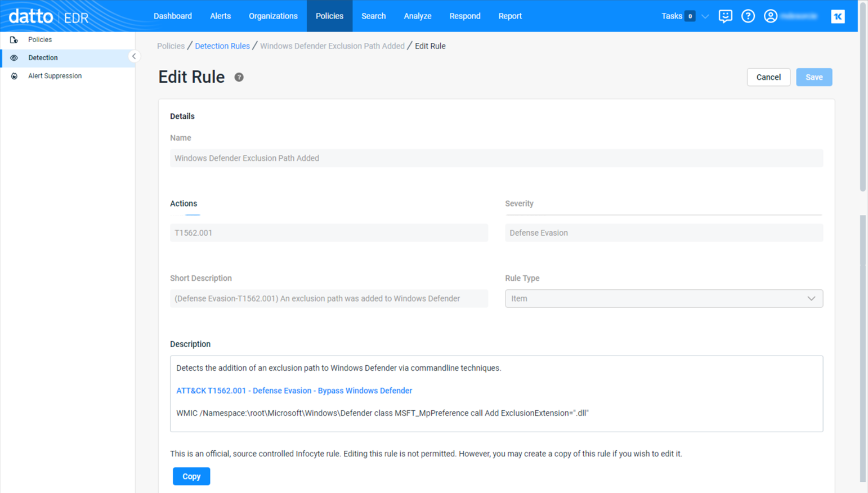
Task: Click the Defense Evasion field under Severity
Action: pyautogui.click(x=664, y=233)
